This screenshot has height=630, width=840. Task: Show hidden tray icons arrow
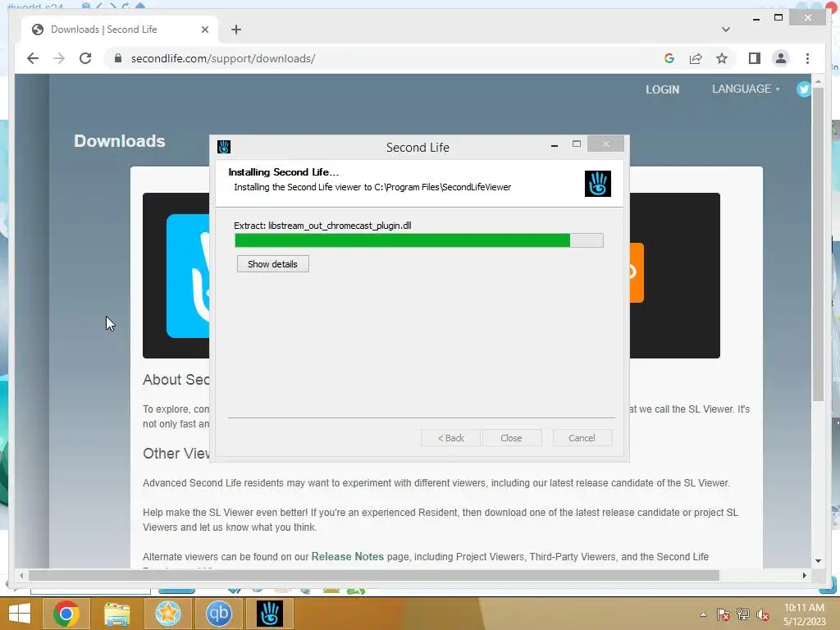[703, 614]
